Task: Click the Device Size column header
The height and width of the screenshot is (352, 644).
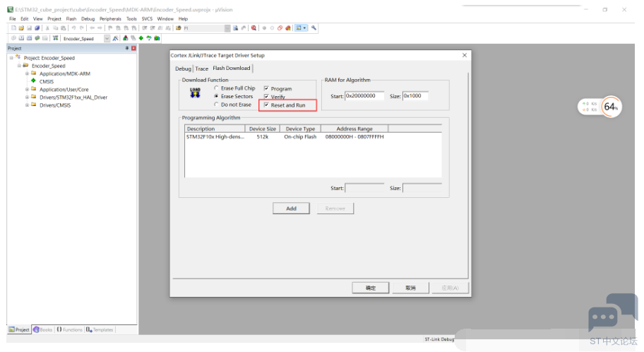Action: 263,129
